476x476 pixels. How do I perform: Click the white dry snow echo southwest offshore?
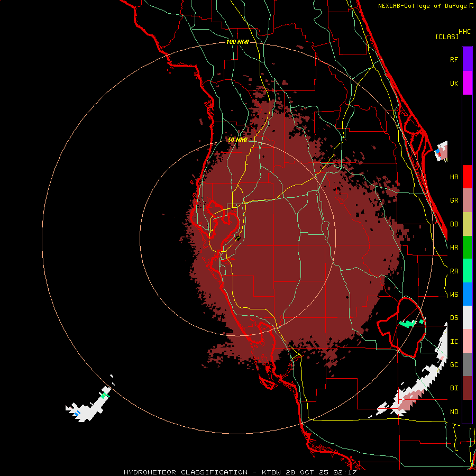pyautogui.click(x=88, y=408)
